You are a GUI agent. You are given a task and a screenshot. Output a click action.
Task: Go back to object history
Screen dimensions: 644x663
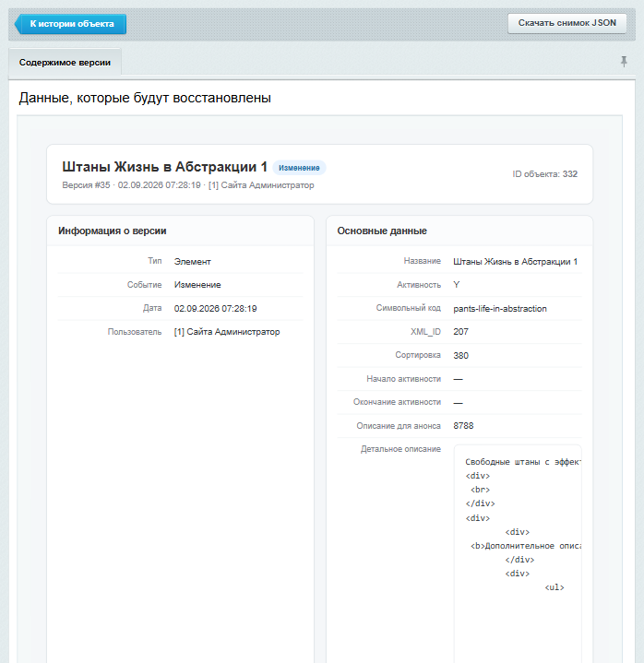pos(71,24)
